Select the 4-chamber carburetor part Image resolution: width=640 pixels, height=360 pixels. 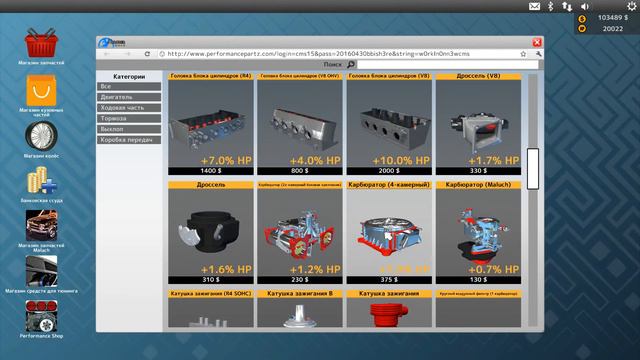(x=389, y=233)
